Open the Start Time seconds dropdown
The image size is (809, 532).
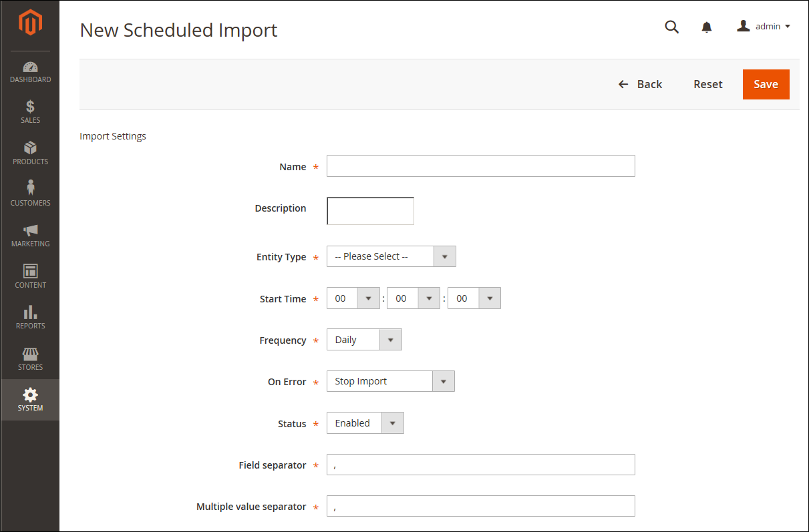[474, 298]
